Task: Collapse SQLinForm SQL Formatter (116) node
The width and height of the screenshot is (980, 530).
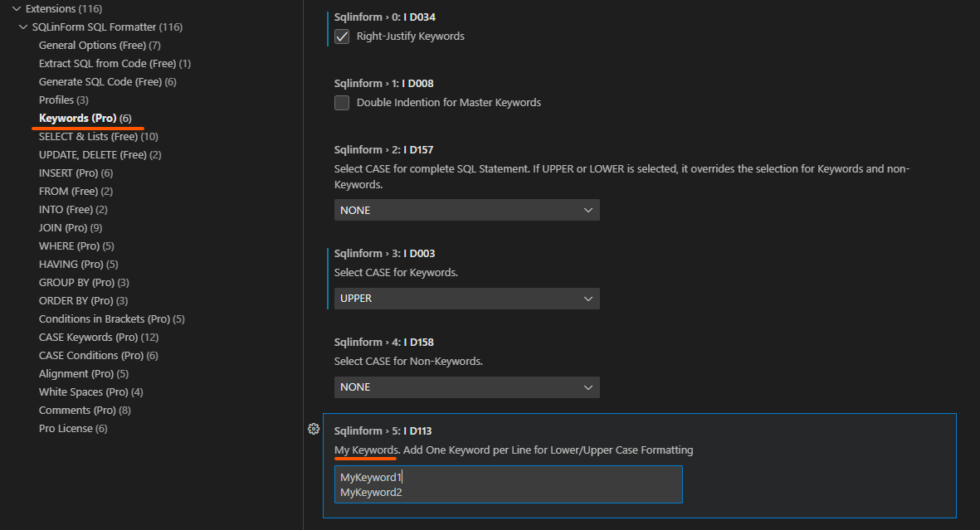Action: [24, 27]
